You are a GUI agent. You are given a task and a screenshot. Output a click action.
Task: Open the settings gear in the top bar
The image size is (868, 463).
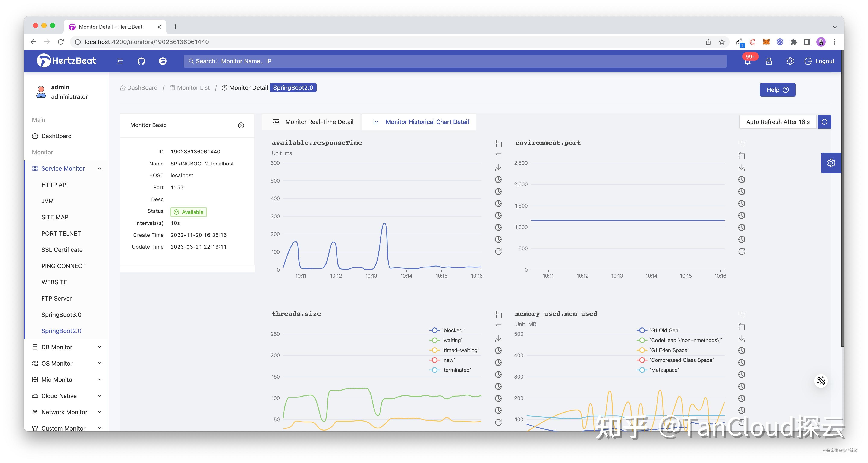[x=790, y=61]
